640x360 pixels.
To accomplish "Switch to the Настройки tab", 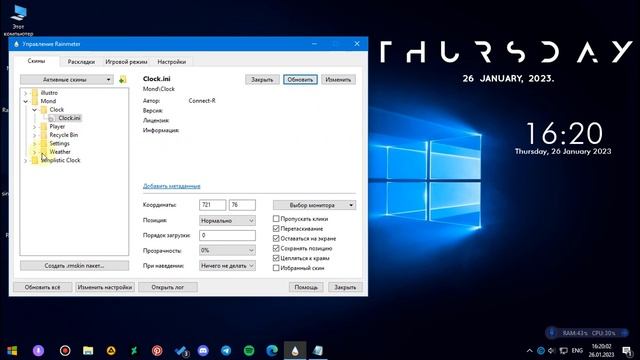I will click(x=171, y=62).
